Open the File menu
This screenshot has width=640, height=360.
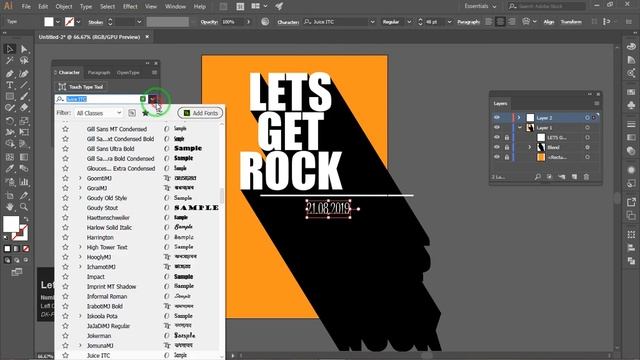click(26, 7)
